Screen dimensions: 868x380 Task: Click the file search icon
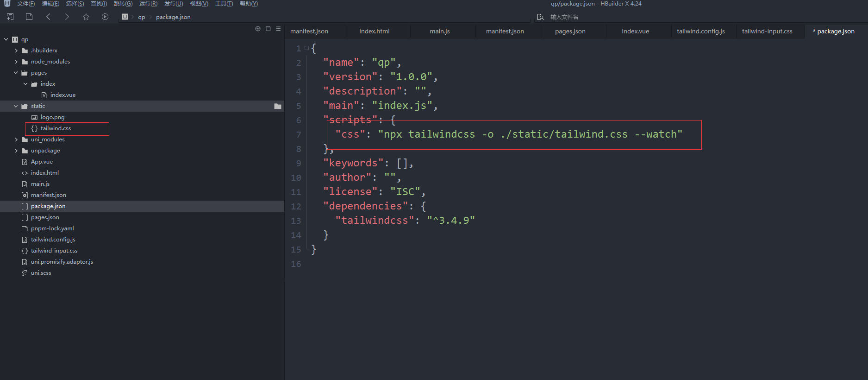(540, 17)
